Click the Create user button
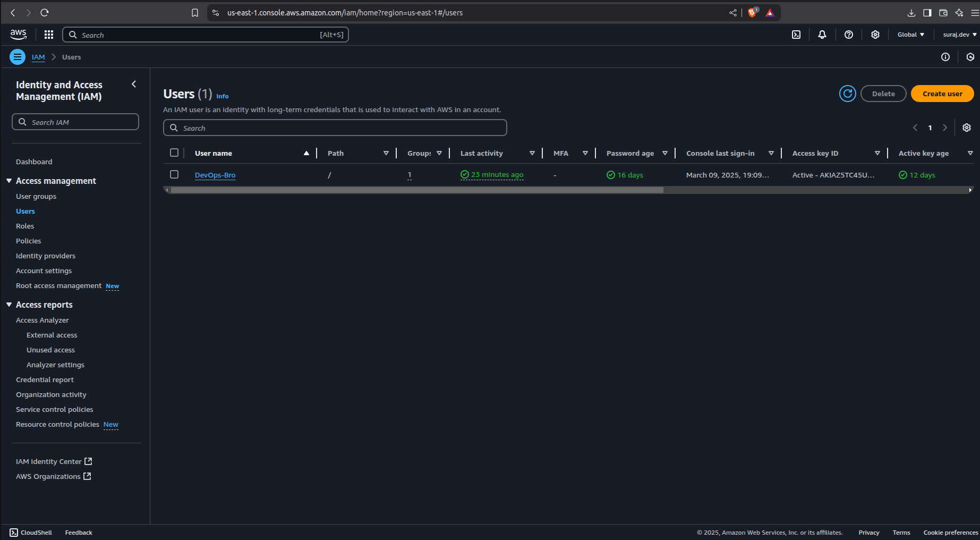The width and height of the screenshot is (980, 540). click(x=942, y=94)
